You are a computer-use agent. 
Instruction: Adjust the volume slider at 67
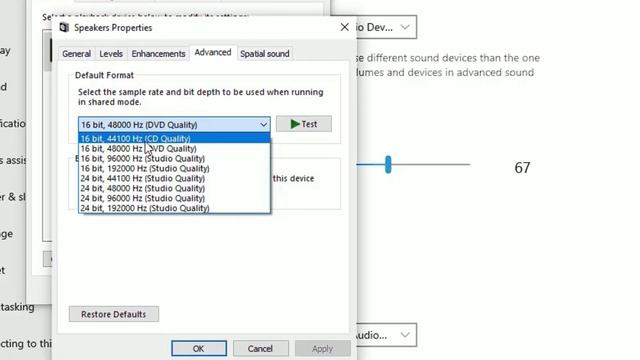[x=388, y=164]
